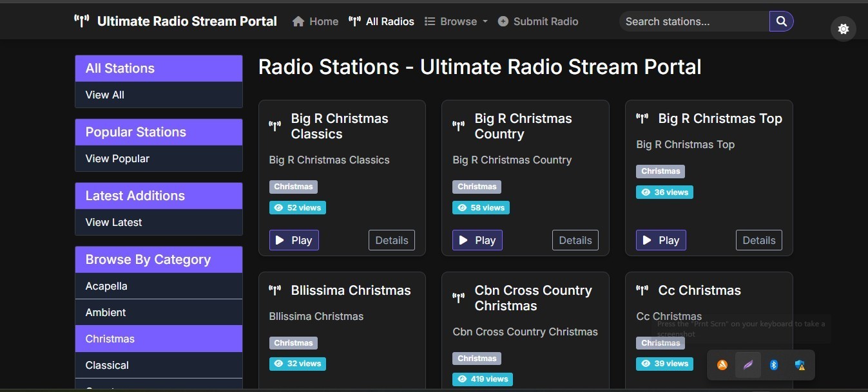Click the All Stations sidebar header
This screenshot has width=868, height=392.
(159, 68)
